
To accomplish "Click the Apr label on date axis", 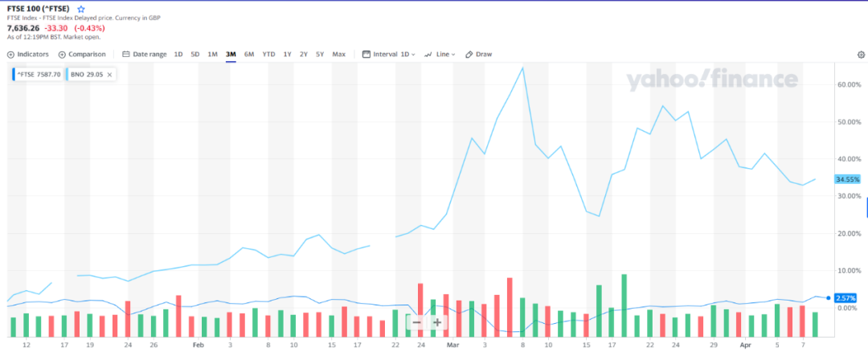I will (x=744, y=345).
